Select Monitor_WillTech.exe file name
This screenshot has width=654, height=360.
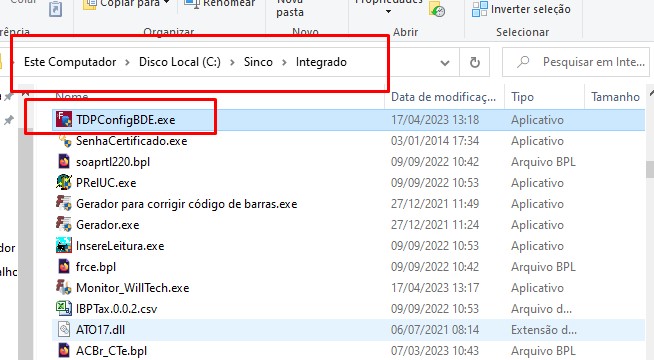tap(132, 288)
